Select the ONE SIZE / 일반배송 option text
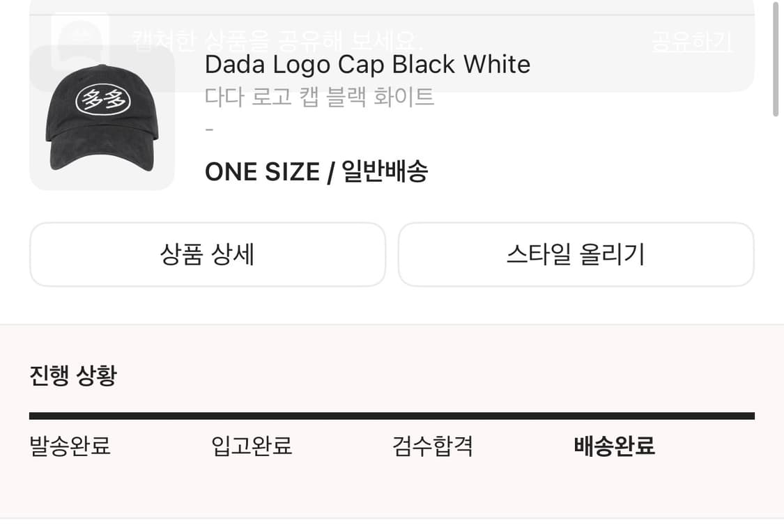784x532 pixels. (x=317, y=171)
